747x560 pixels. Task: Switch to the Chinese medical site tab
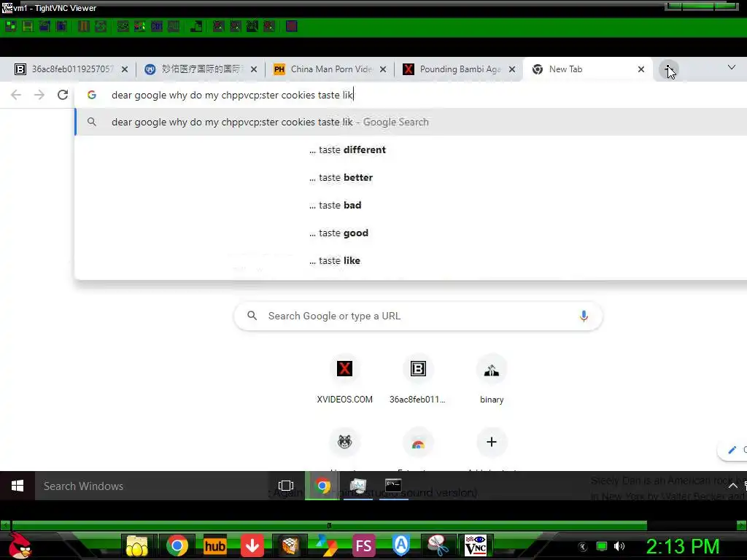(x=200, y=69)
